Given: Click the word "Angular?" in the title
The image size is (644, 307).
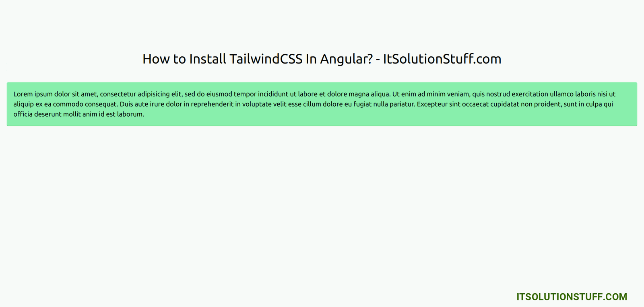Looking at the screenshot, I should click(x=347, y=60).
